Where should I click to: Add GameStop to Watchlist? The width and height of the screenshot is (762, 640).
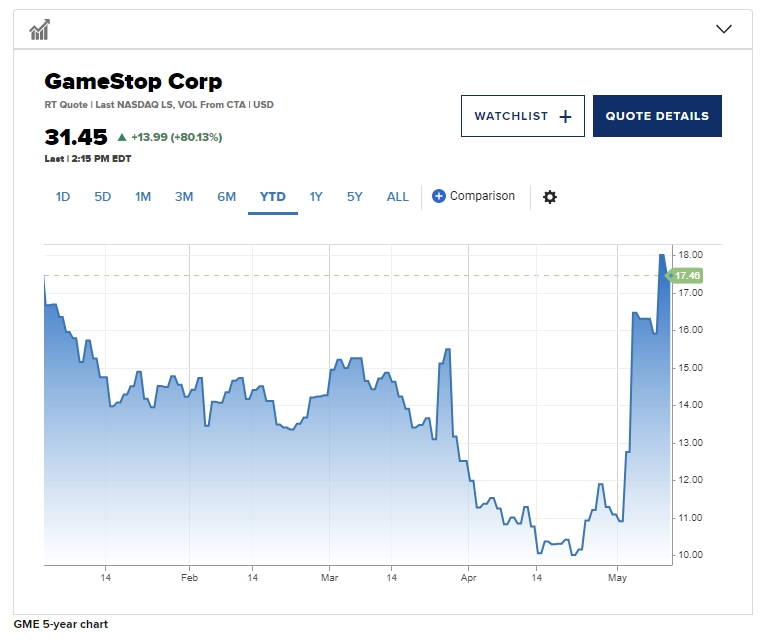tap(523, 116)
